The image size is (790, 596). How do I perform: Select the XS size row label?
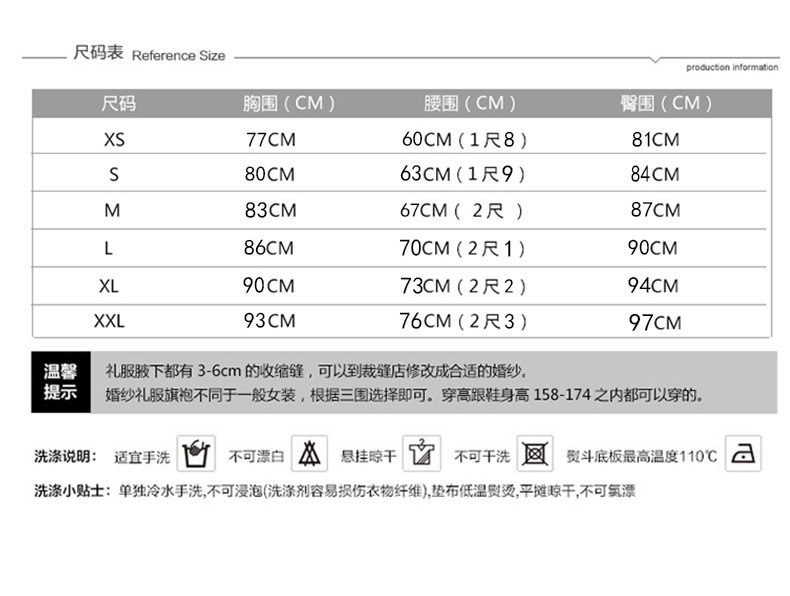pyautogui.click(x=115, y=140)
